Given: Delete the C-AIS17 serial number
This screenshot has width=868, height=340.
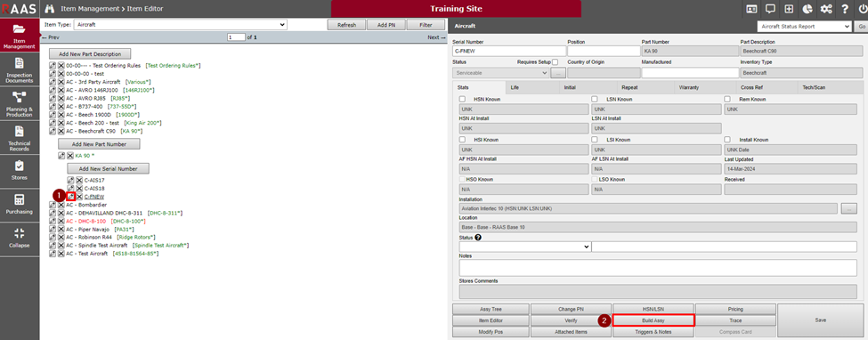Looking at the screenshot, I should pyautogui.click(x=79, y=180).
